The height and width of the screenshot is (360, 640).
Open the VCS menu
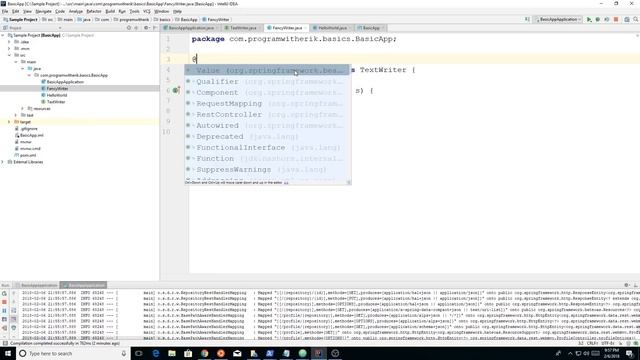click(x=147, y=11)
